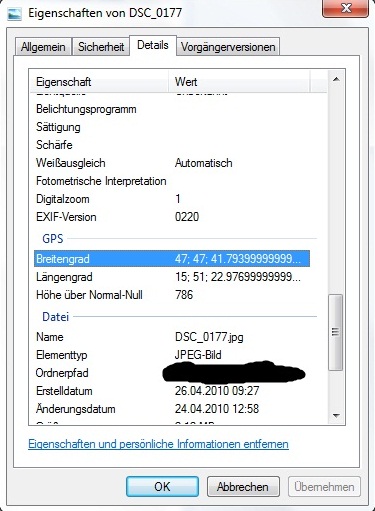This screenshot has width=375, height=511.
Task: Click the Datei section header
Action: (55, 317)
